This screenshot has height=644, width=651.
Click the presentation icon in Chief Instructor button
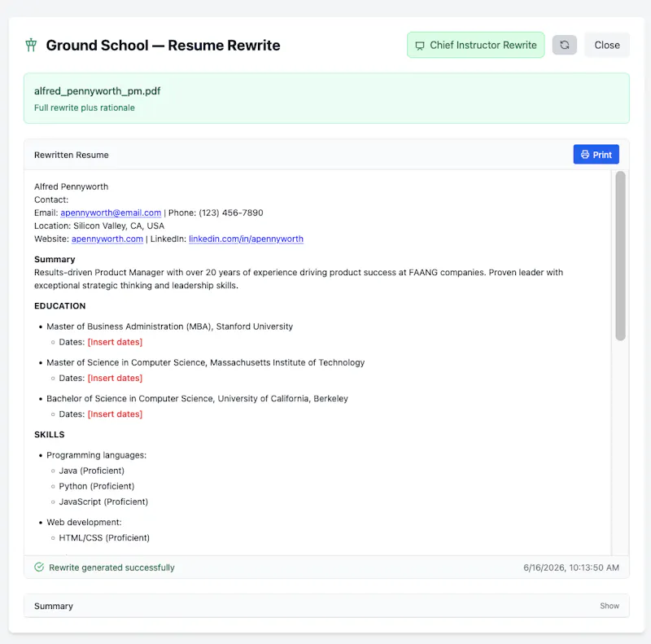tap(420, 46)
